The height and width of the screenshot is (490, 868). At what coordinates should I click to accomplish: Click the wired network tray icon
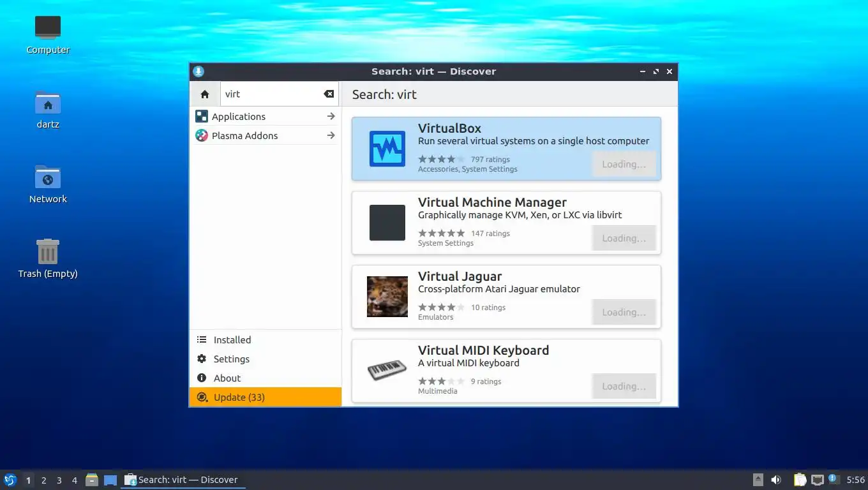[818, 480]
